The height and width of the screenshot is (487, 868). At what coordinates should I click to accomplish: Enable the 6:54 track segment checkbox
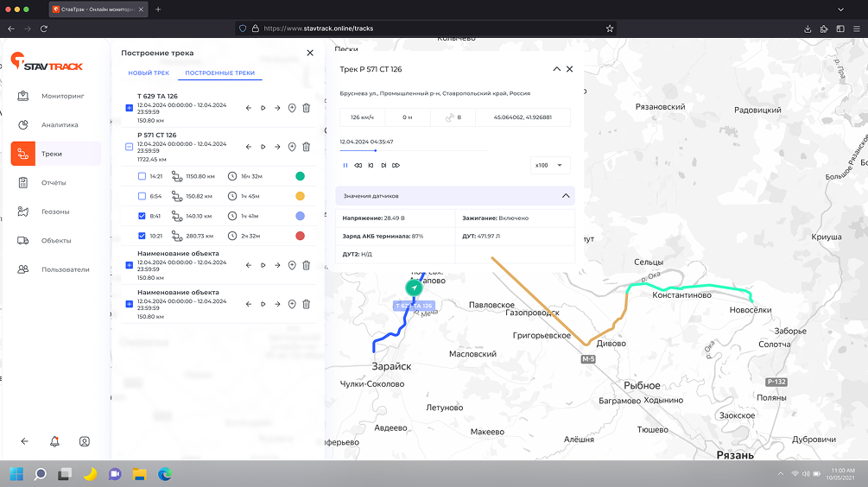click(142, 196)
